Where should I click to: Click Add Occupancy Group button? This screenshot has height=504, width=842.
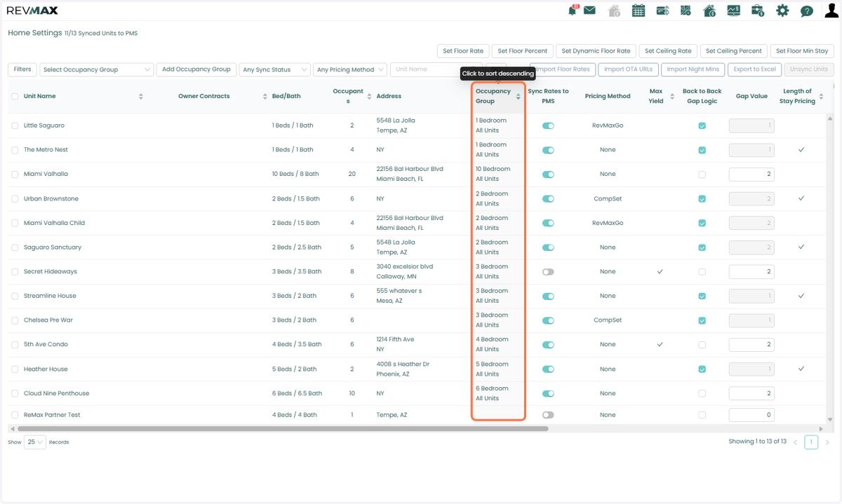click(196, 69)
